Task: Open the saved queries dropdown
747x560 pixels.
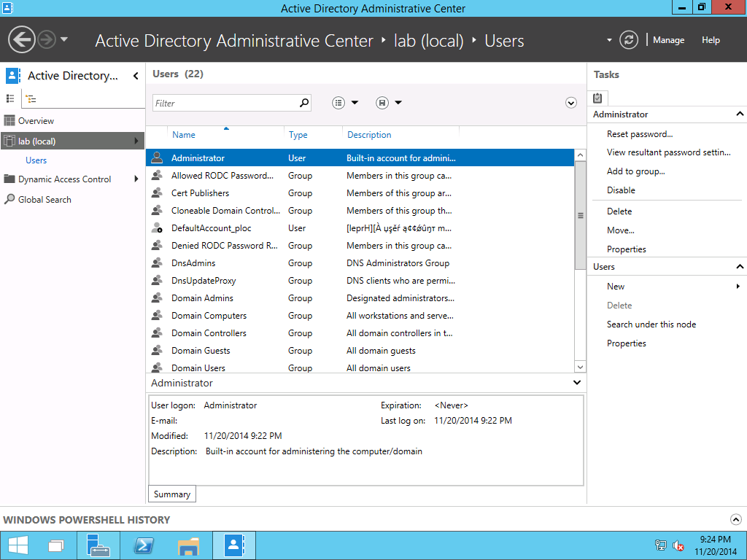Action: pos(390,103)
